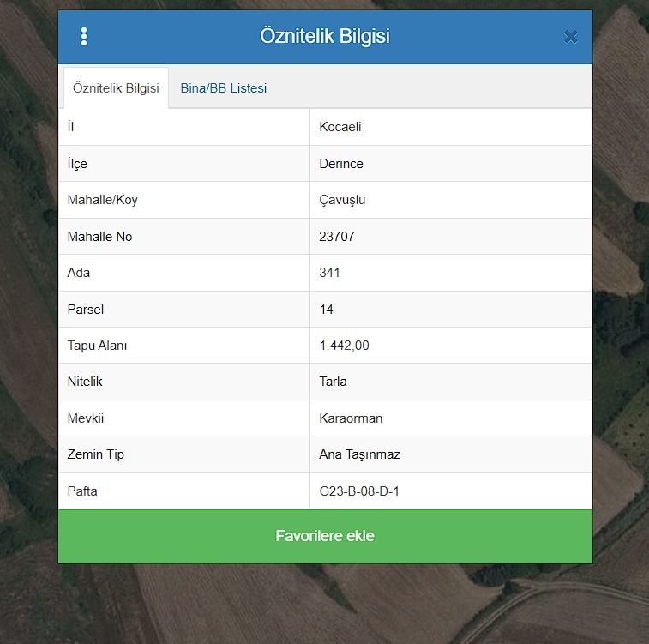Click the Mahalle No label

tap(99, 237)
